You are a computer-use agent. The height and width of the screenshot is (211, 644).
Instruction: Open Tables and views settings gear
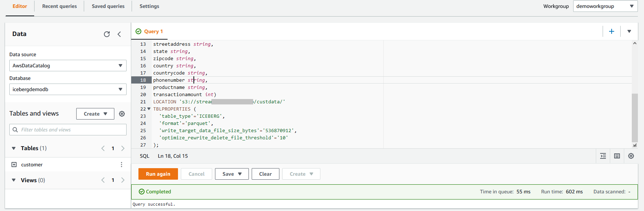pos(122,114)
